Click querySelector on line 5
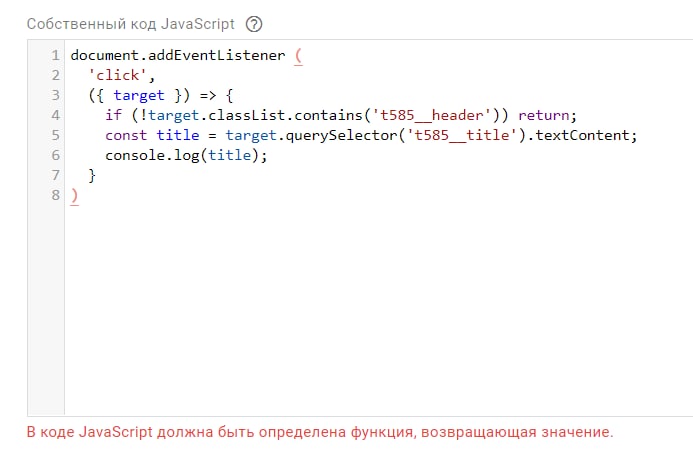693x459 pixels. tap(341, 135)
